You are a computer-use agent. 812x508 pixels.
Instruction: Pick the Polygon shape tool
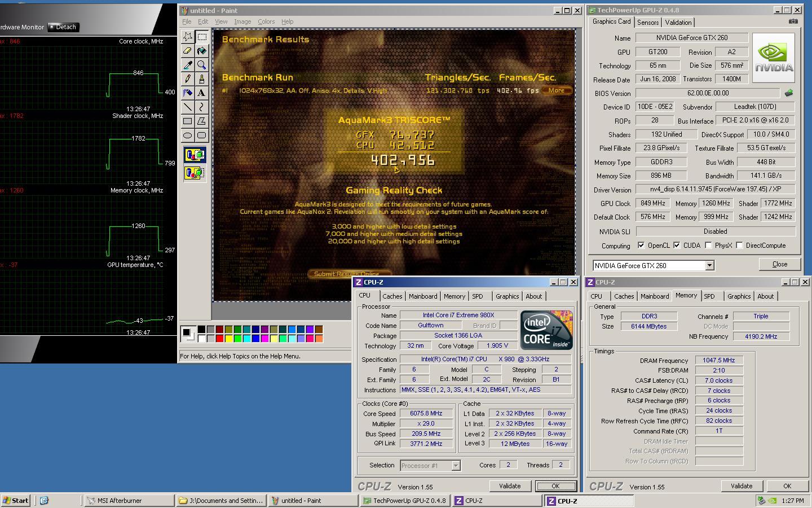coord(202,121)
